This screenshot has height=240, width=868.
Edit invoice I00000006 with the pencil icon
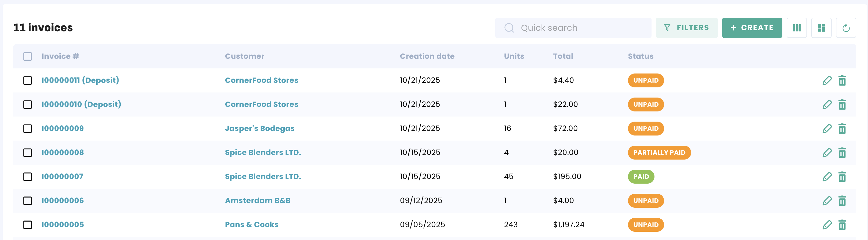pos(827,201)
